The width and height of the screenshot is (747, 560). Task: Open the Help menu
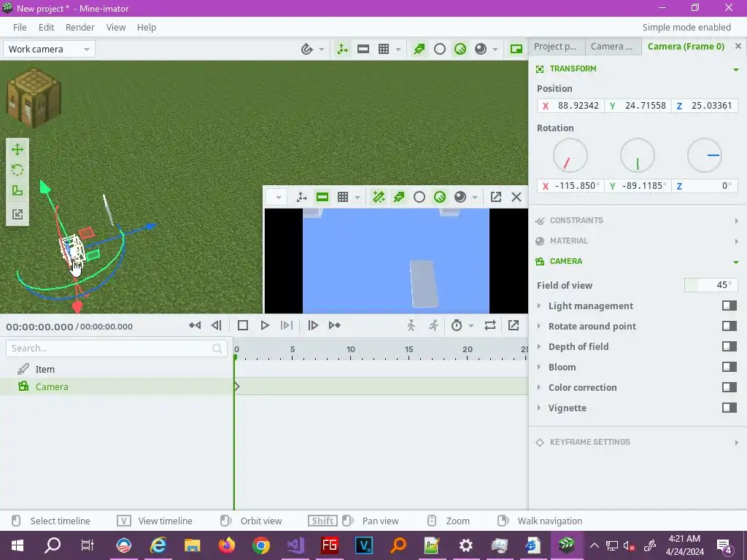pyautogui.click(x=146, y=28)
